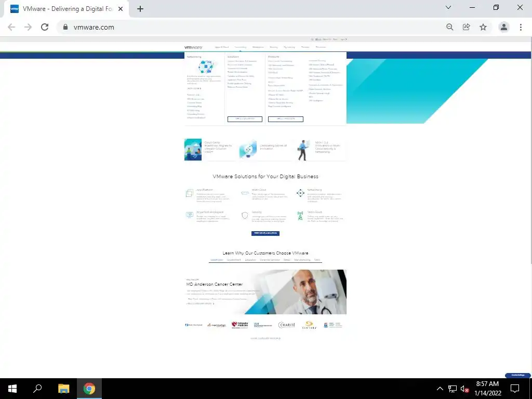
Task: Click Celebrating Stories of Innovation card thumbnail
Action: click(248, 149)
